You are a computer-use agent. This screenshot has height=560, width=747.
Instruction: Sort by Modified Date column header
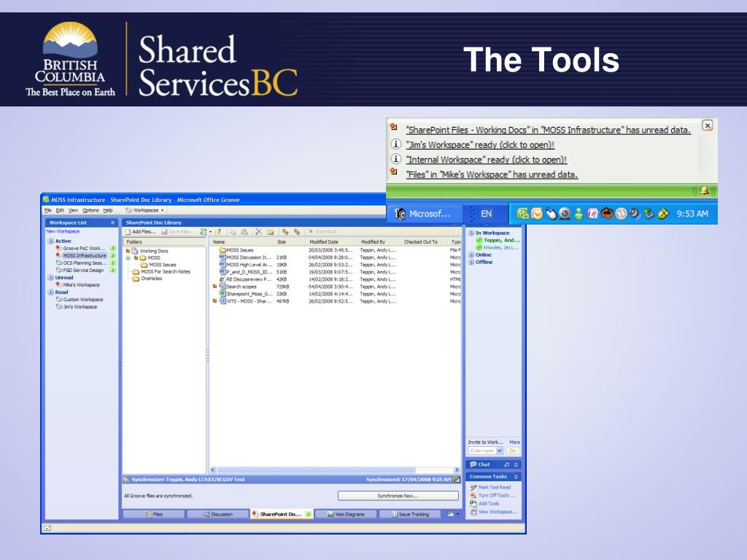330,242
